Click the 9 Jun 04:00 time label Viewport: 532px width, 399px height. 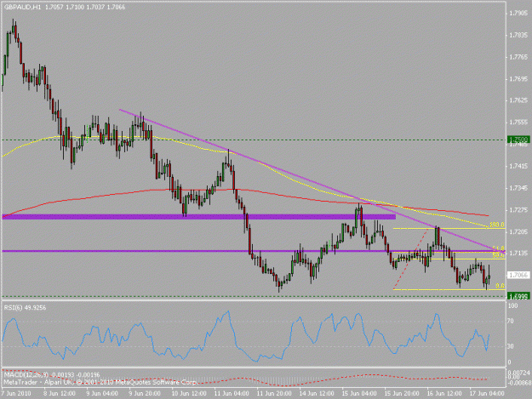pos(102,394)
